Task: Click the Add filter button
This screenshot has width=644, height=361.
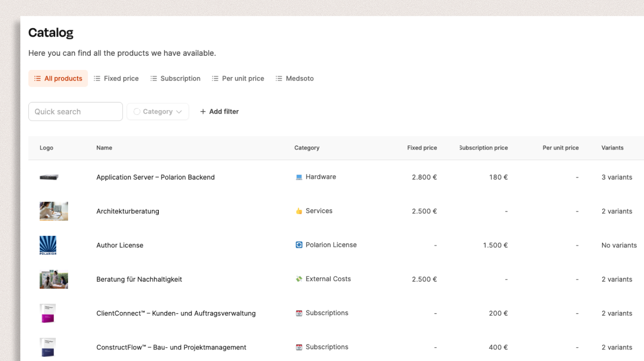Action: click(x=219, y=111)
